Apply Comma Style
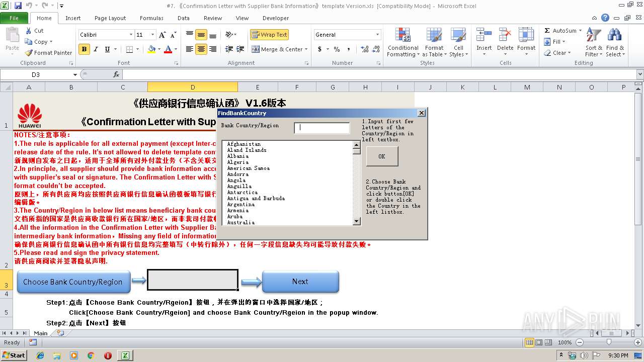644x362 pixels. coord(348,49)
